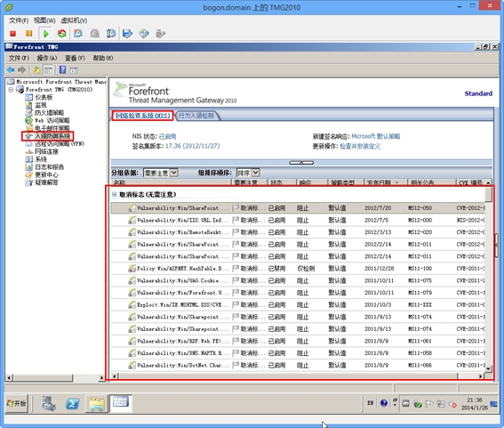Select the Vulnerability:Win/IIS.URL.Inf row
Image resolution: width=504 pixels, height=428 pixels.
298,220
